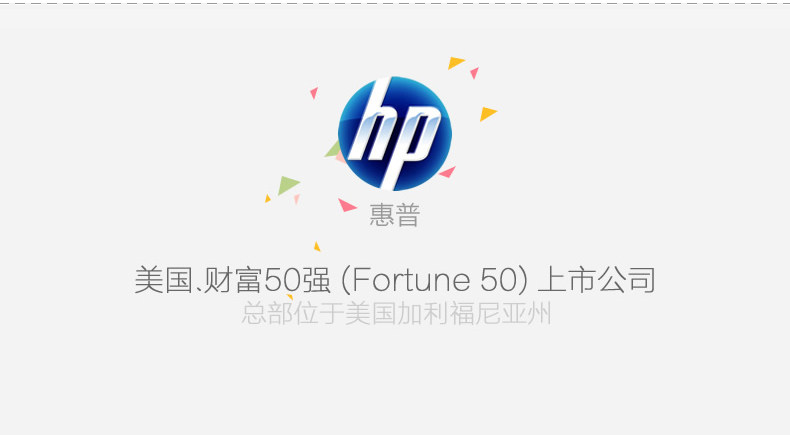Image resolution: width=790 pixels, height=435 pixels.
Task: Click the tiny orange triangle under 50强
Action: pyautogui.click(x=290, y=296)
